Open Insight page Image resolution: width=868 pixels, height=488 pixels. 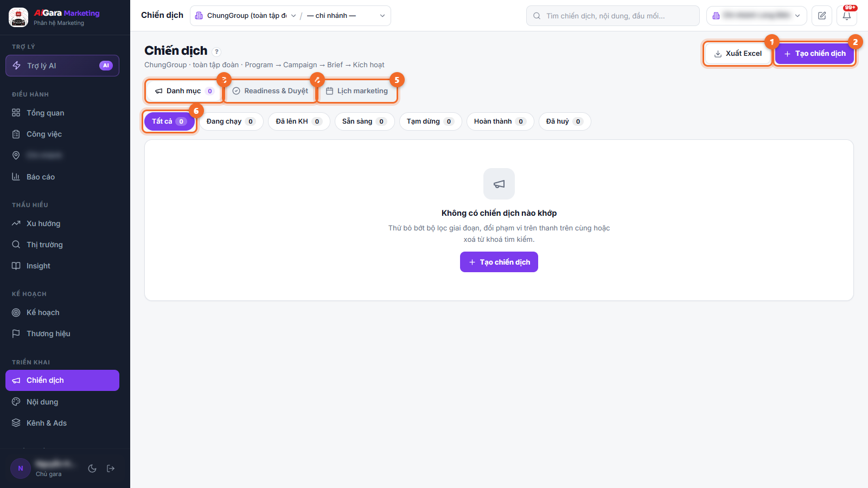pos(62,266)
